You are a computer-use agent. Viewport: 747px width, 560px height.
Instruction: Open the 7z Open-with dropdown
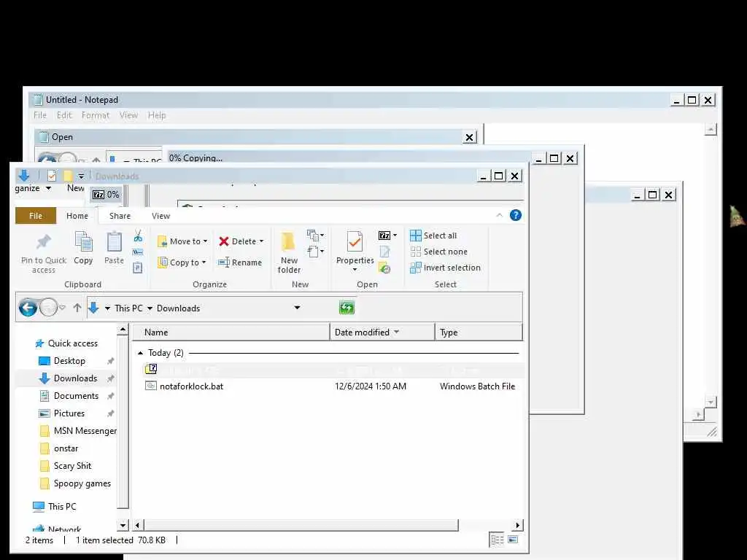coord(395,236)
